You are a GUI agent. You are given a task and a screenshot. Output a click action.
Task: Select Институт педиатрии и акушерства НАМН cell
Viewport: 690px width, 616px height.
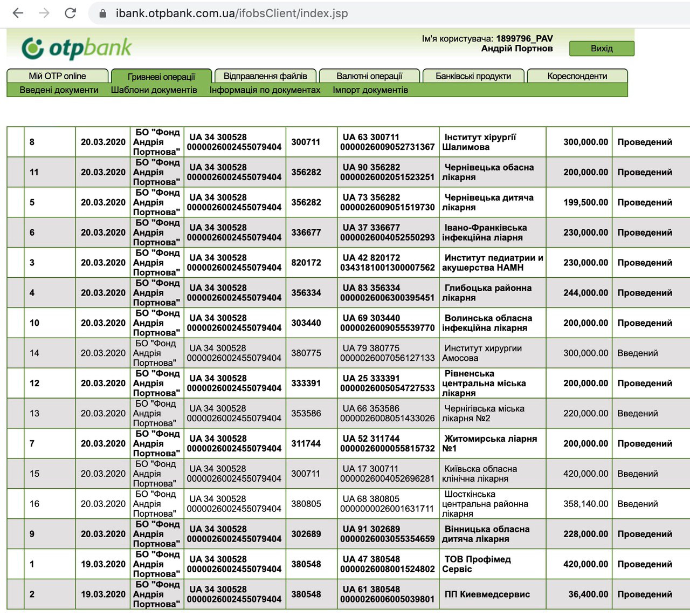pyautogui.click(x=493, y=263)
